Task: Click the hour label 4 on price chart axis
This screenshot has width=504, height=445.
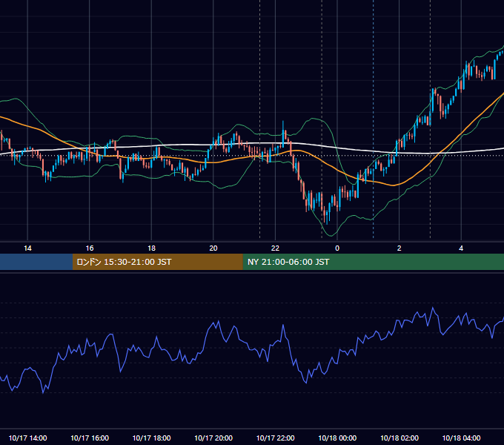Action: pyautogui.click(x=461, y=248)
